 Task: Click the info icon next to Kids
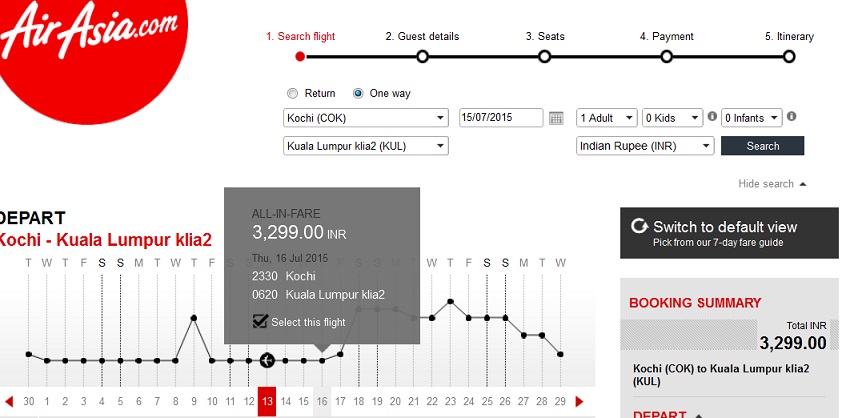pyautogui.click(x=712, y=116)
